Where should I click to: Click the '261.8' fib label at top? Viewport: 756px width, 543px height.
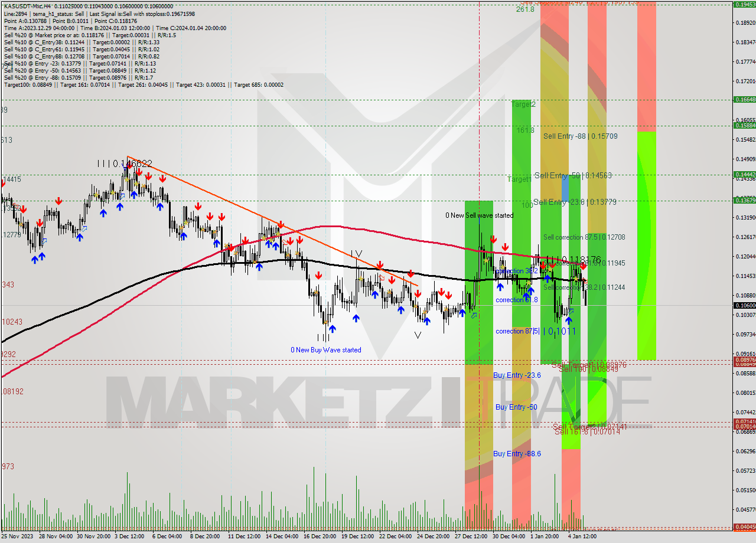[x=525, y=9]
